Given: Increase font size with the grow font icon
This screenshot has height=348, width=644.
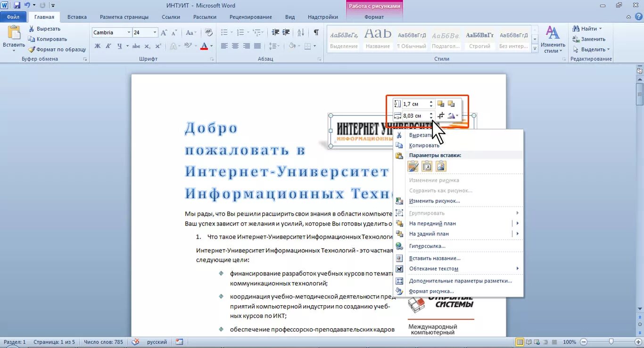Looking at the screenshot, I should pyautogui.click(x=164, y=33).
